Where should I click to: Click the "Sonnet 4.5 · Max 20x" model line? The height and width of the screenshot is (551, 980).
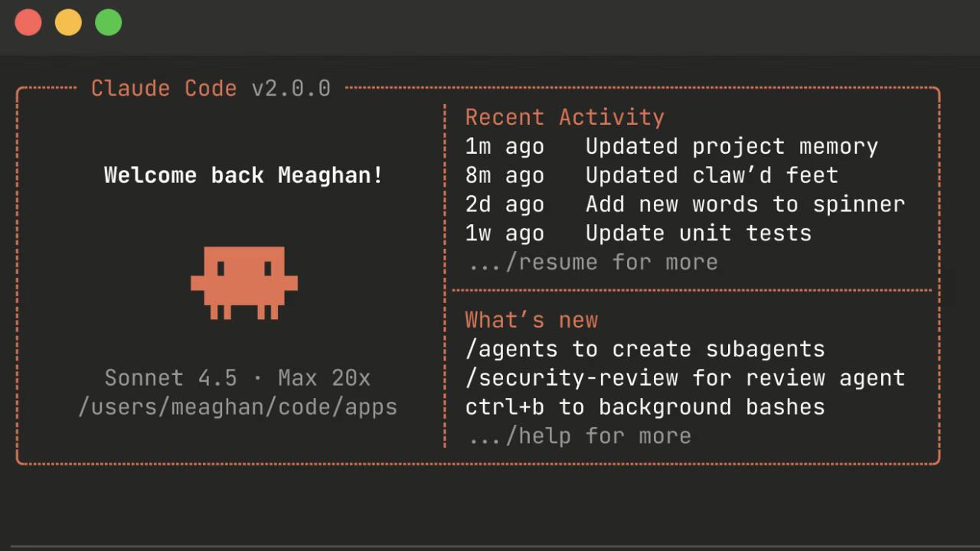tap(237, 378)
